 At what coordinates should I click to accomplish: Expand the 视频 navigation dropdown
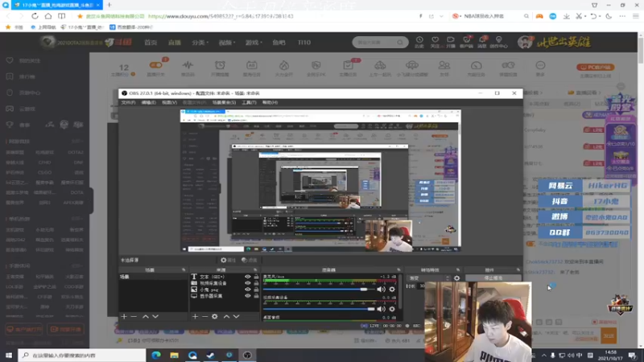(x=227, y=43)
